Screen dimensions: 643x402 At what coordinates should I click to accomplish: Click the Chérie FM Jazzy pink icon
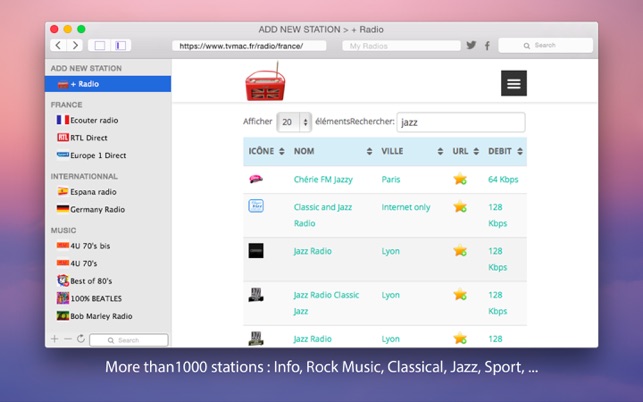click(256, 178)
